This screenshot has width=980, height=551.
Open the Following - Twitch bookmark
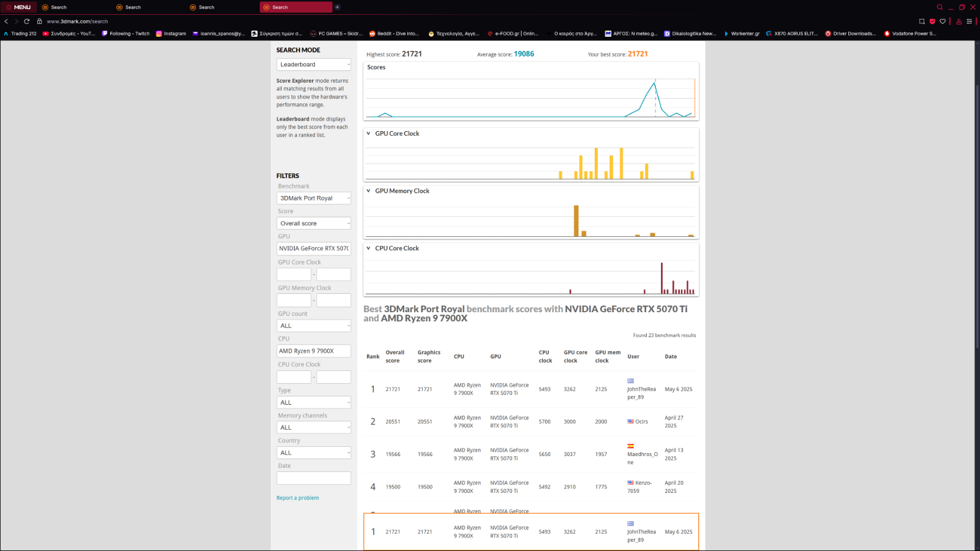(126, 34)
